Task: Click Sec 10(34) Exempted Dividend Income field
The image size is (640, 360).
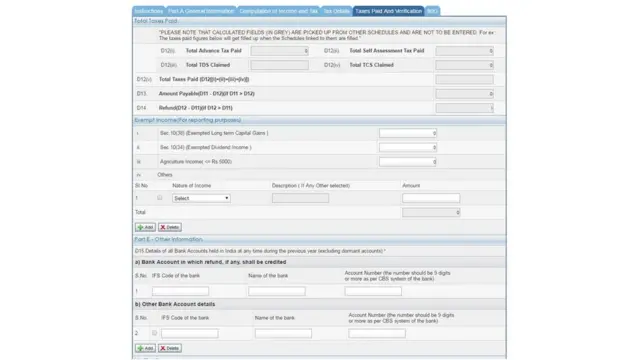Action: tap(408, 147)
